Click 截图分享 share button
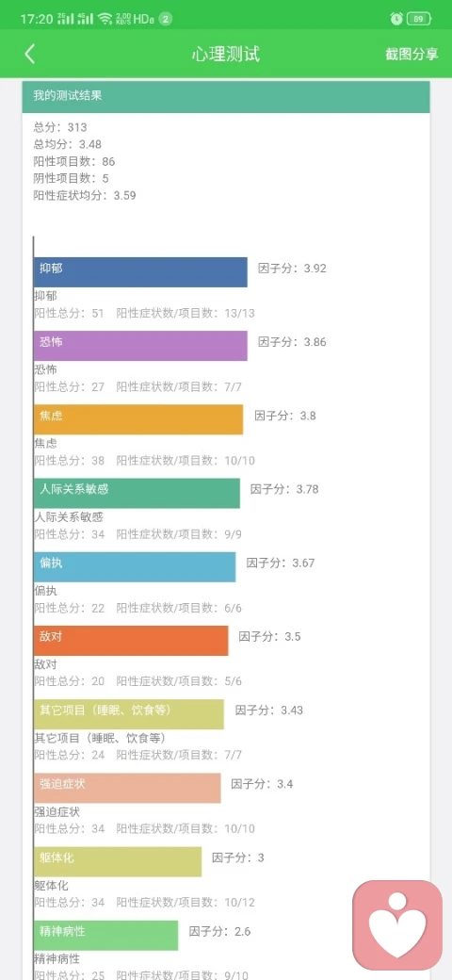This screenshot has width=452, height=980. (412, 54)
